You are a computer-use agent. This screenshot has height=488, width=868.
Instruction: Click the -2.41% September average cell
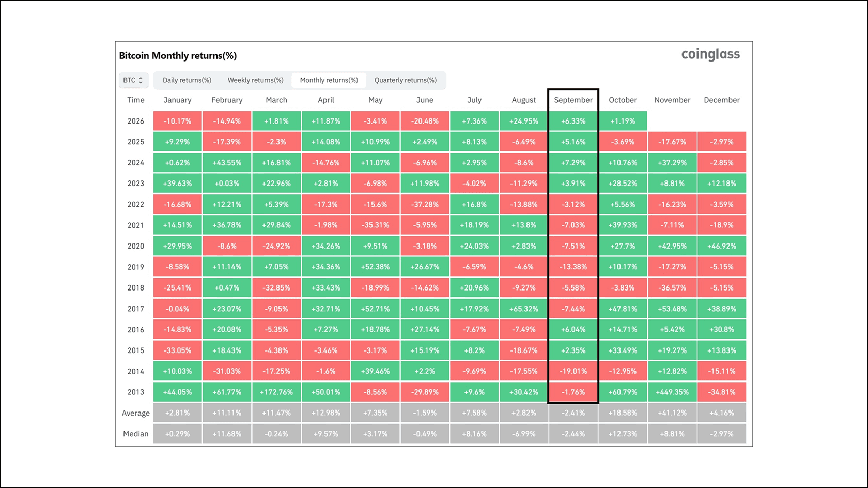tap(574, 413)
